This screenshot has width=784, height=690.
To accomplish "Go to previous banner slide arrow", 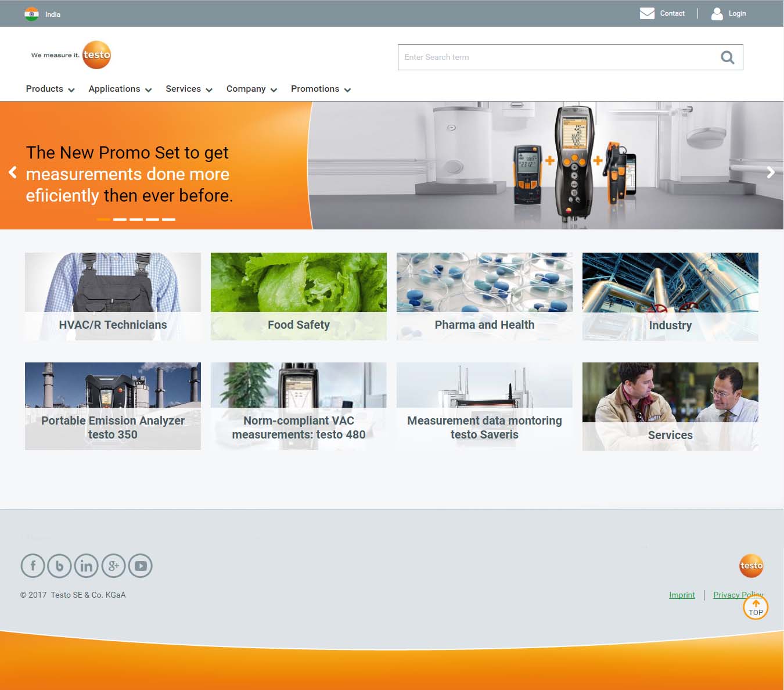I will [x=12, y=172].
